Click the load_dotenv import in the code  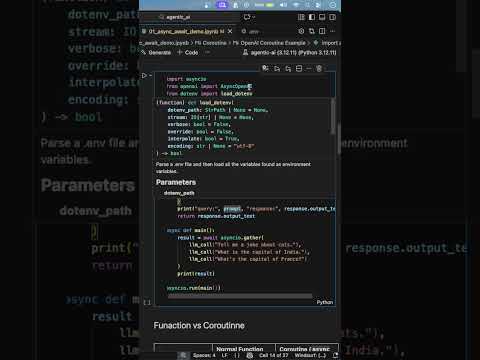point(236,94)
